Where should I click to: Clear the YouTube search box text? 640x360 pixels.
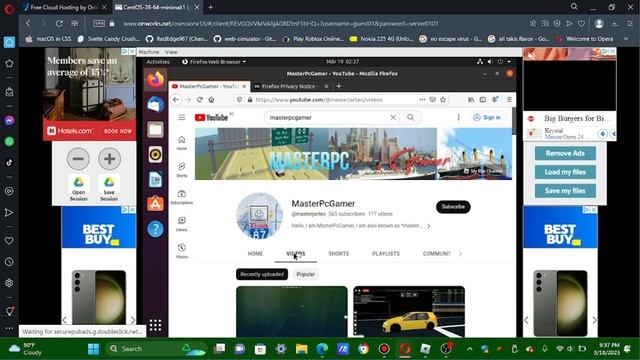(393, 118)
